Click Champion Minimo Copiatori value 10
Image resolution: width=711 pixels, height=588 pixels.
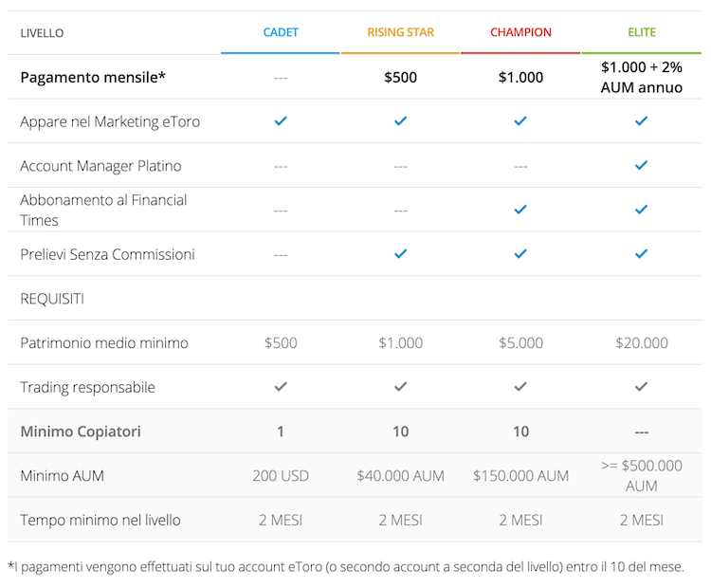point(520,432)
